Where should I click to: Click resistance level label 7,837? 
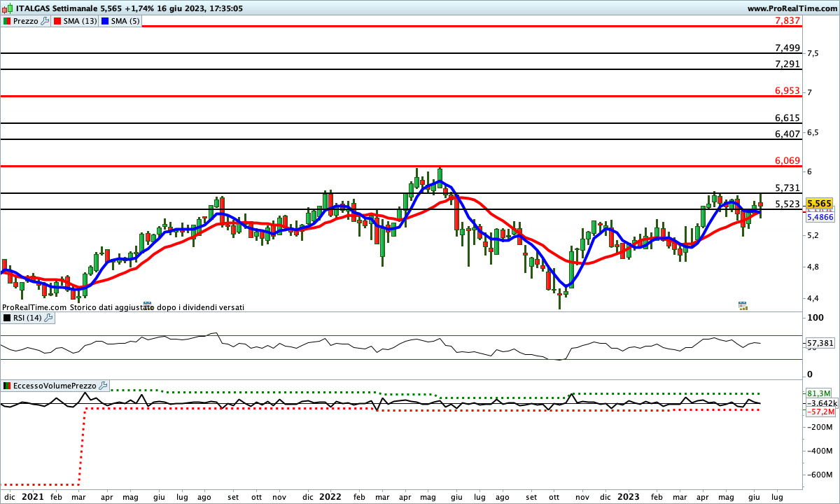[x=787, y=21]
